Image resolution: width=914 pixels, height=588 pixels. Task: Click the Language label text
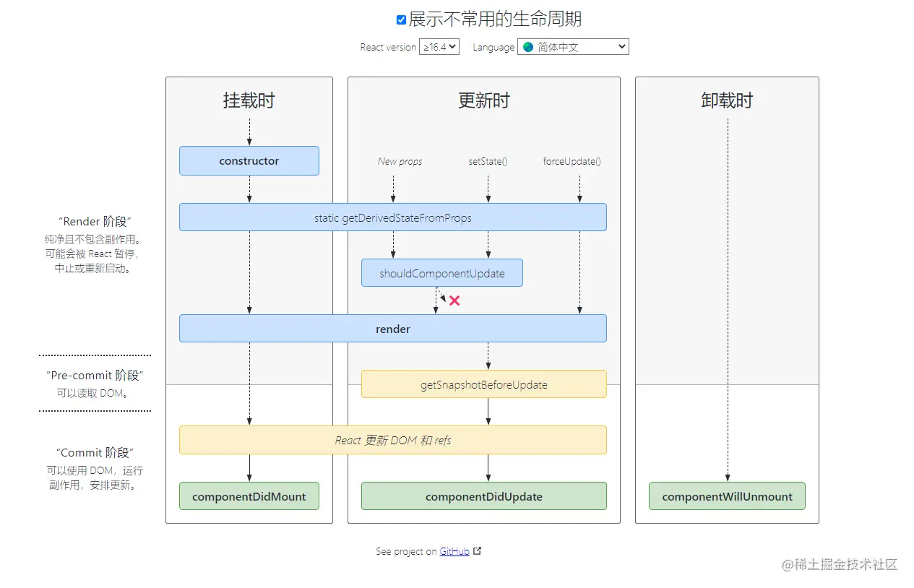(493, 47)
